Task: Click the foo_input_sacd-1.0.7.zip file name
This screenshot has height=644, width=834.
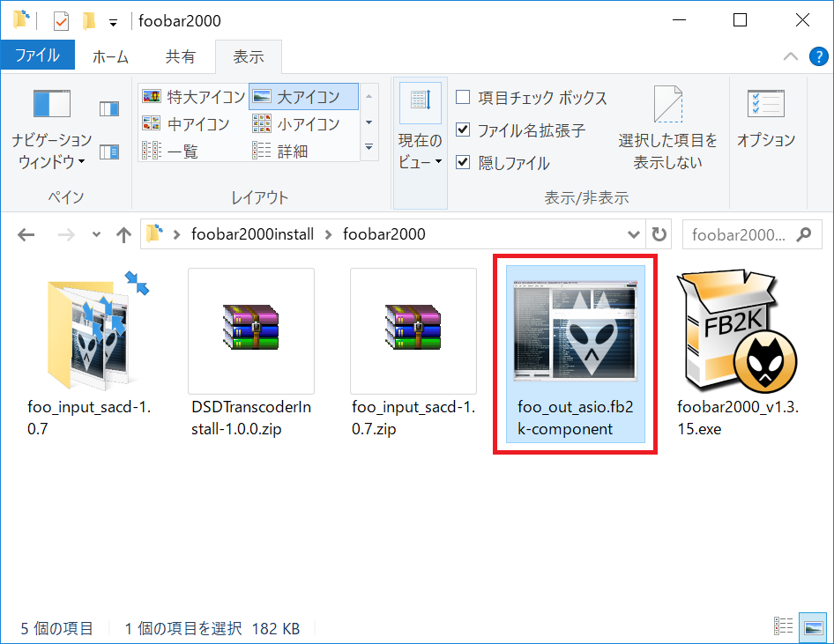Action: point(413,418)
